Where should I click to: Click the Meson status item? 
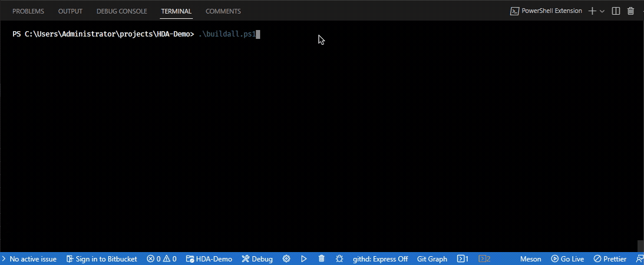click(531, 259)
